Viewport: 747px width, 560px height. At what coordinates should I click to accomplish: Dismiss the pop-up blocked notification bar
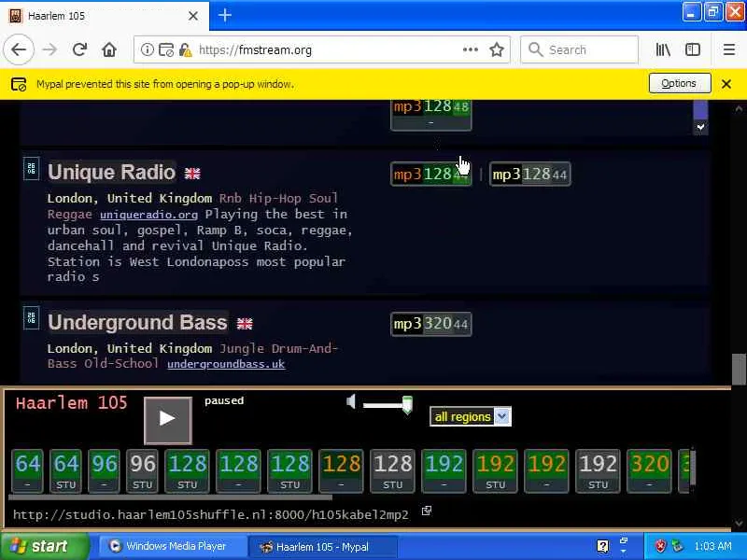click(726, 84)
